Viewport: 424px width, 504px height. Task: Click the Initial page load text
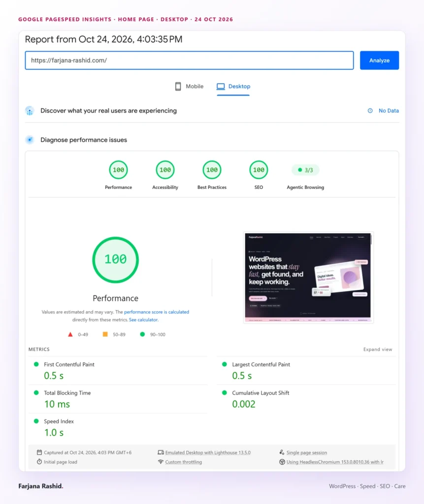(x=61, y=462)
